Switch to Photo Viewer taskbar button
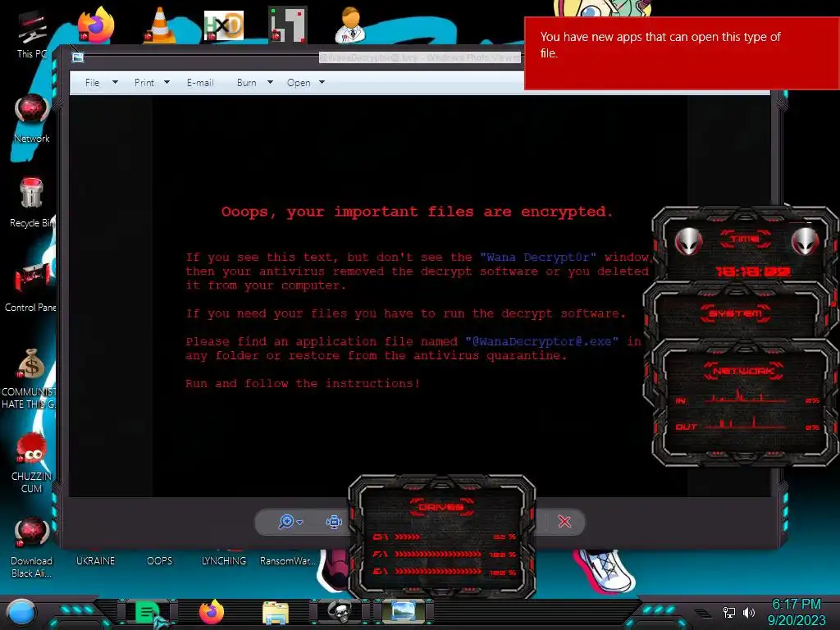 404,611
